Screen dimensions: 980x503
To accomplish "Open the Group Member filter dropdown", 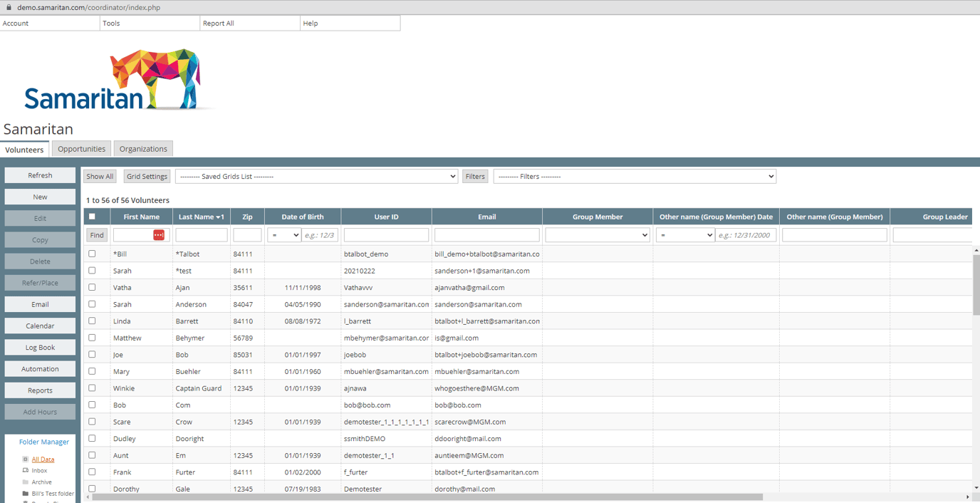I will 597,235.
